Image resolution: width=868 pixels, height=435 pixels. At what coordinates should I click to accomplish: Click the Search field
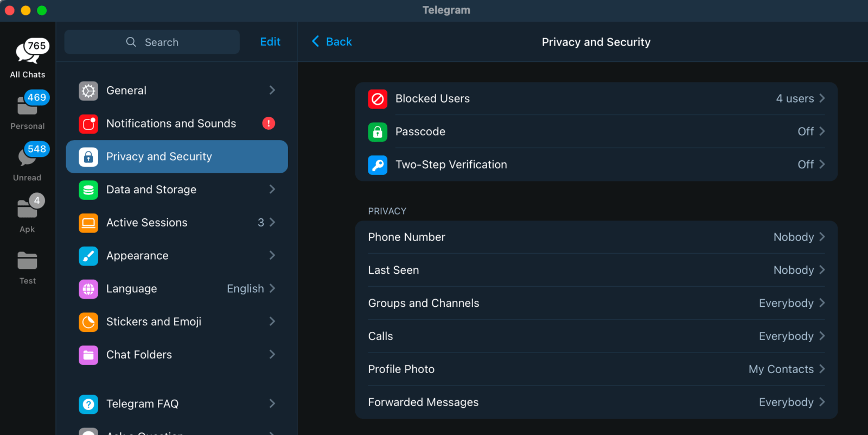click(152, 42)
